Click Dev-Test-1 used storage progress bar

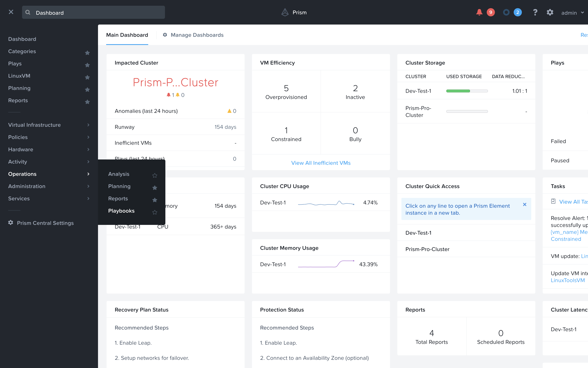click(x=467, y=91)
